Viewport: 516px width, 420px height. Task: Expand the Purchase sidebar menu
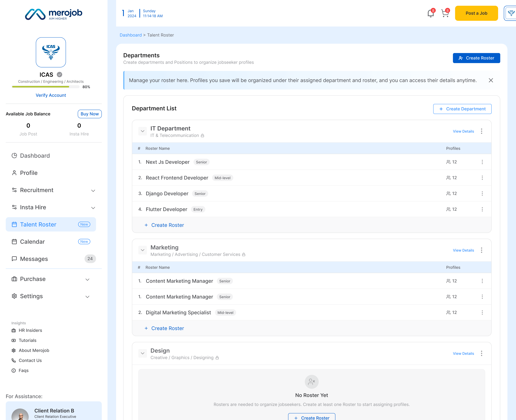tap(88, 279)
